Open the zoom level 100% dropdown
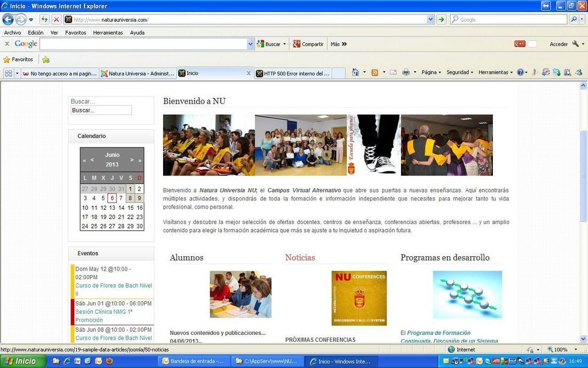This screenshot has height=368, width=588. (576, 350)
